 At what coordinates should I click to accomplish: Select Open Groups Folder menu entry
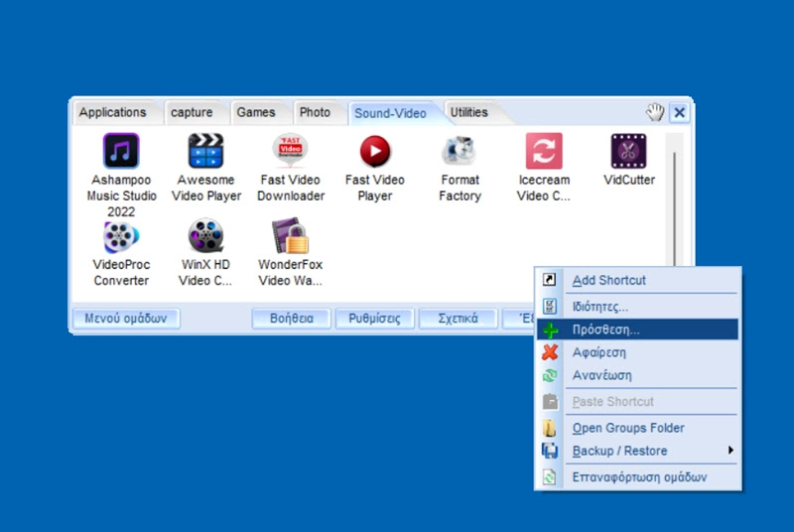tap(637, 428)
